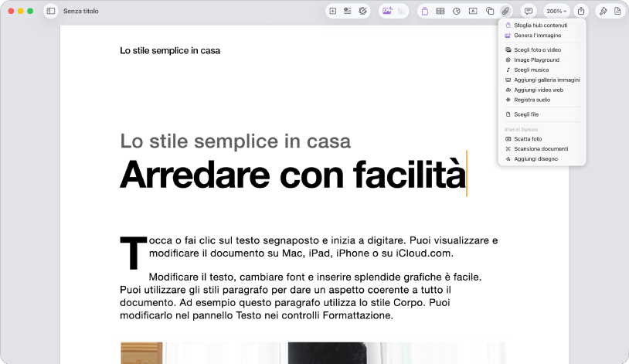Choose Scansiona documenti menu item
The image size is (629, 364).
(542, 149)
